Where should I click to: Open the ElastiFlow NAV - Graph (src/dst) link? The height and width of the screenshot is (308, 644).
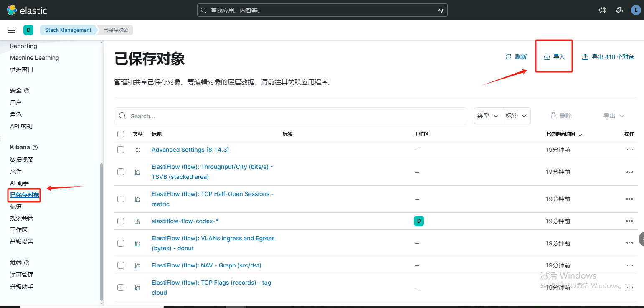click(206, 265)
